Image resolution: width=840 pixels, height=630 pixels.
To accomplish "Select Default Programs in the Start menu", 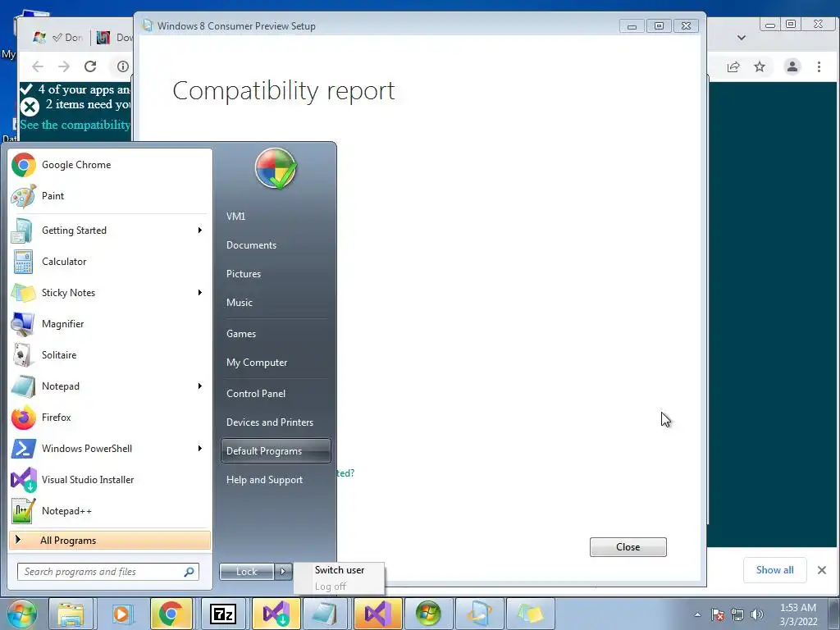I will tap(276, 451).
